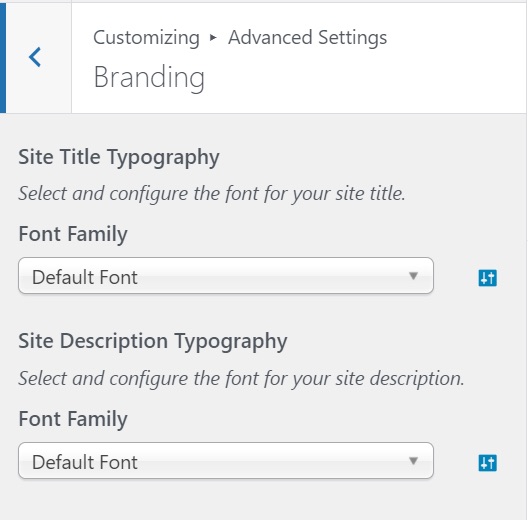Click the blue accent bar beside back button

(3, 58)
